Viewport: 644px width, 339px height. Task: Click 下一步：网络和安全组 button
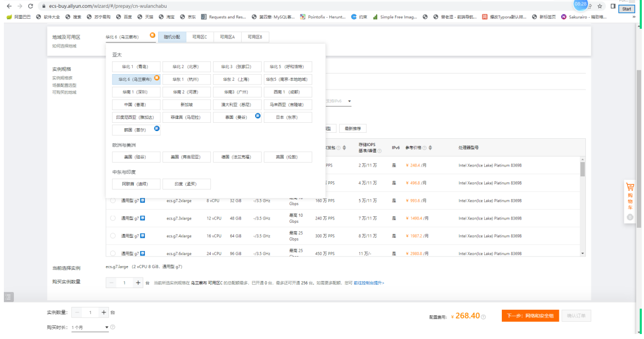point(530,316)
